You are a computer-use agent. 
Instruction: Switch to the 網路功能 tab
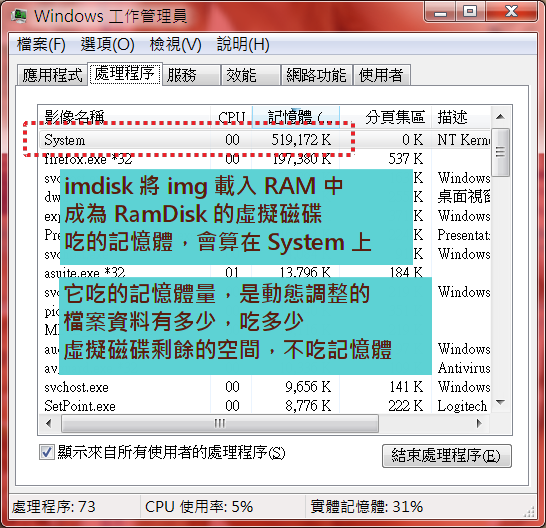click(x=317, y=75)
